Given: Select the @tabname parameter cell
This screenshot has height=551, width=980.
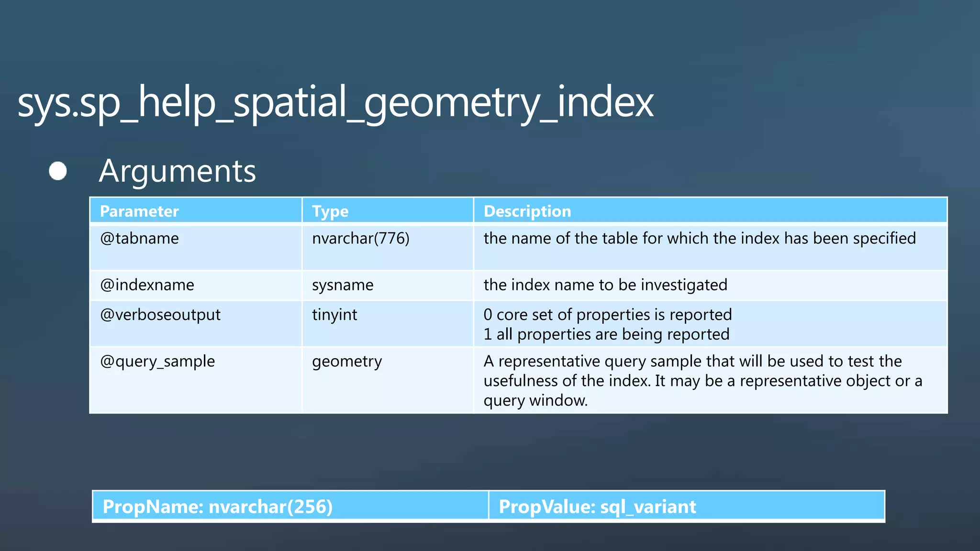Looking at the screenshot, I should tap(139, 238).
